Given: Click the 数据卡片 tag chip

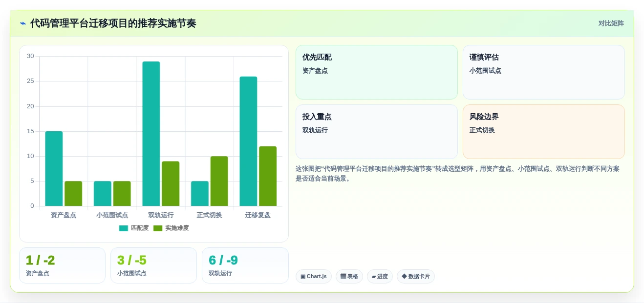Looking at the screenshot, I should coord(416,277).
